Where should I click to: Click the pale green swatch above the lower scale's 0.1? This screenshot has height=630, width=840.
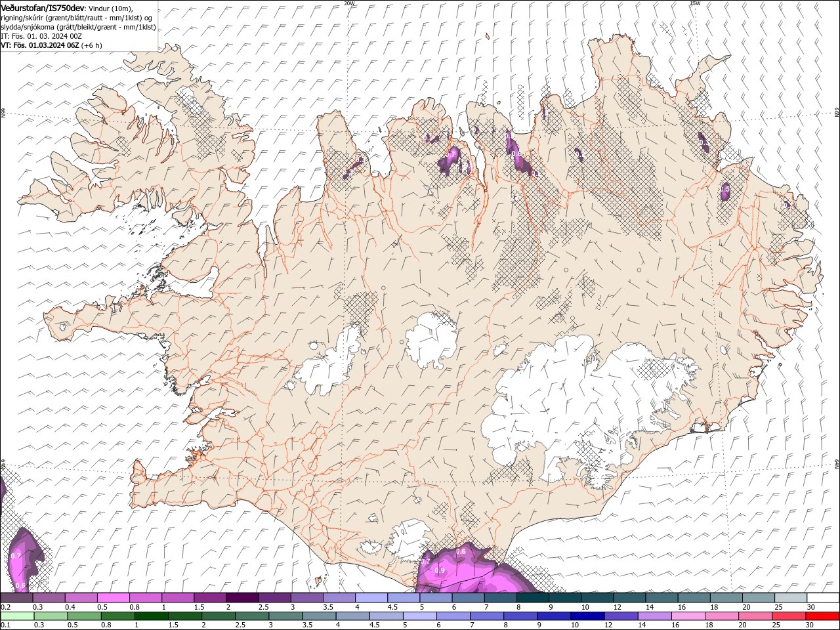click(17, 616)
